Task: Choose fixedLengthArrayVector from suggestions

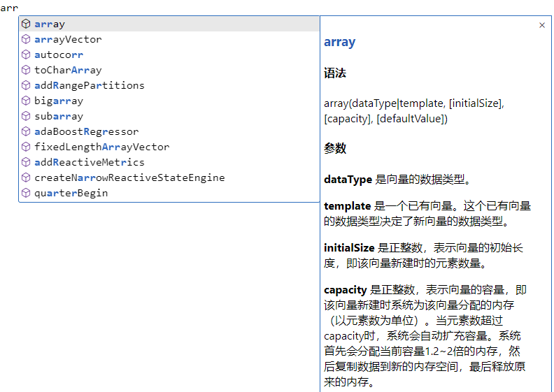Action: (101, 147)
